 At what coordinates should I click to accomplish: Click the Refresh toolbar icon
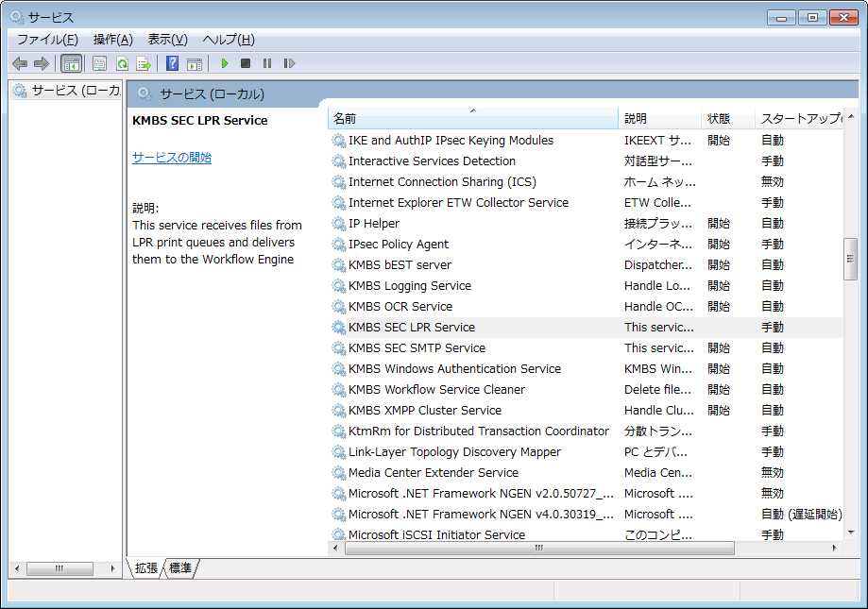(122, 63)
